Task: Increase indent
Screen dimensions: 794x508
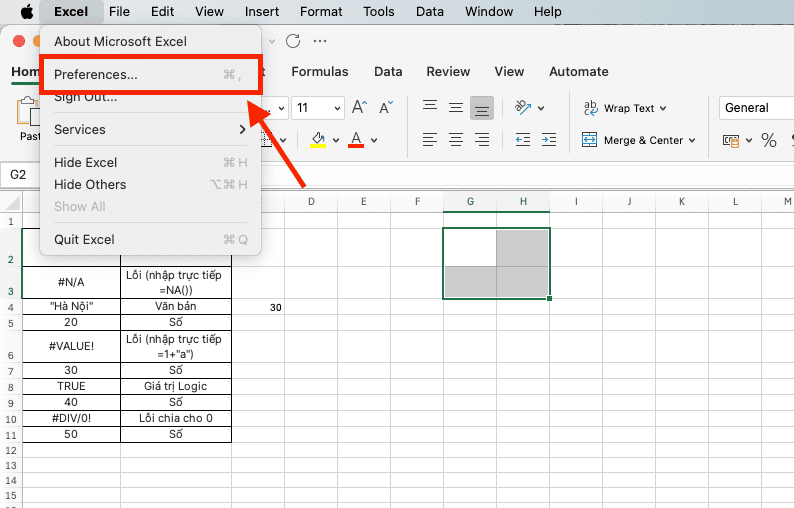Action: tap(549, 140)
